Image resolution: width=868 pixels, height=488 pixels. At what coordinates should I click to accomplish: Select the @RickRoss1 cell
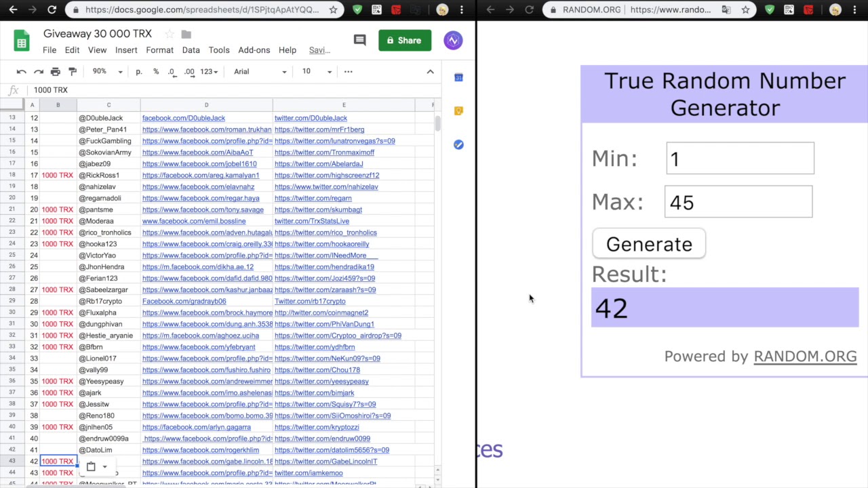pos(108,176)
